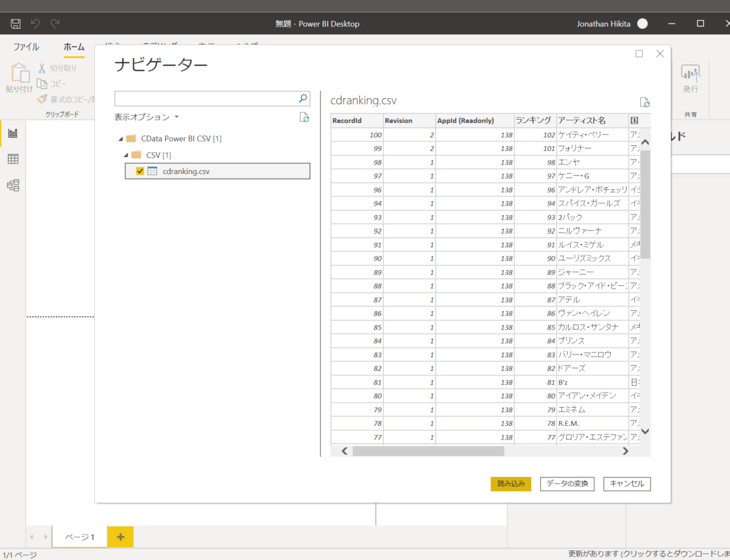Close the Navigator dialog
Screen dimensions: 730x560
click(660, 54)
